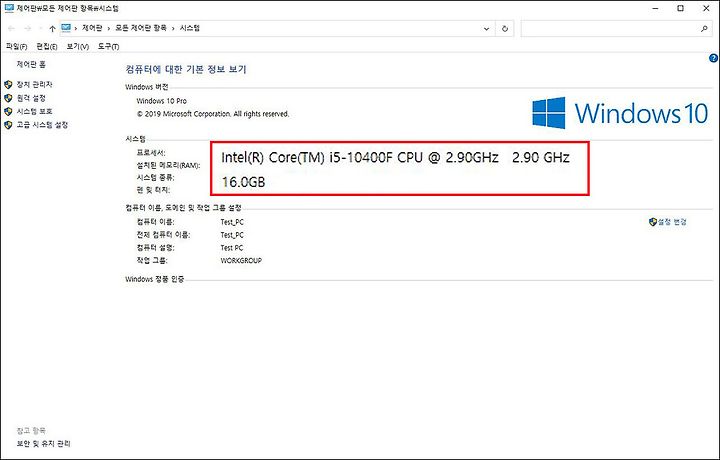Click the window title bar system icon
Image resolution: width=720 pixels, height=460 pixels.
(9, 8)
